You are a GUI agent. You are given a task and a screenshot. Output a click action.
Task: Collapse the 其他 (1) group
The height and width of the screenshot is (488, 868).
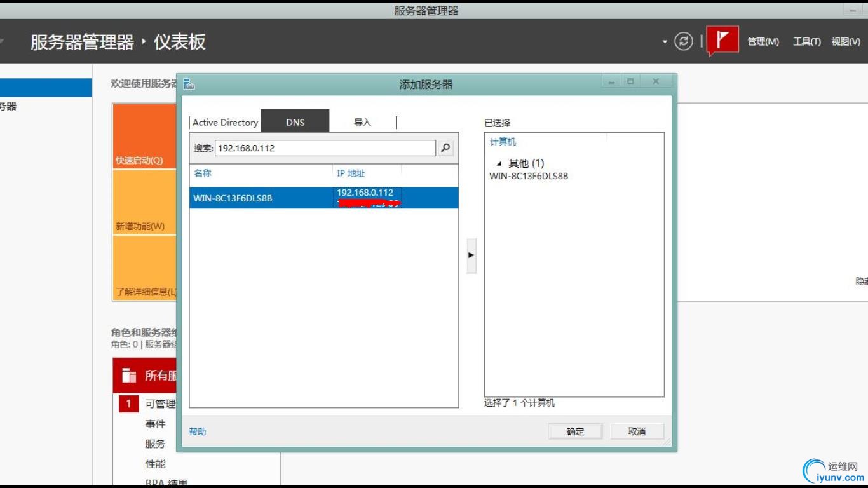[499, 164]
